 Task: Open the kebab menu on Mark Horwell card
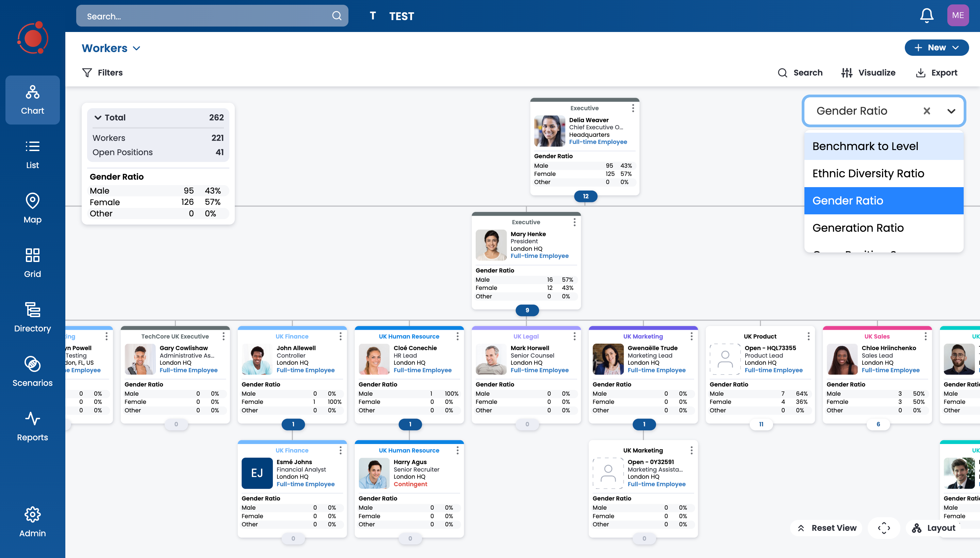tap(574, 336)
